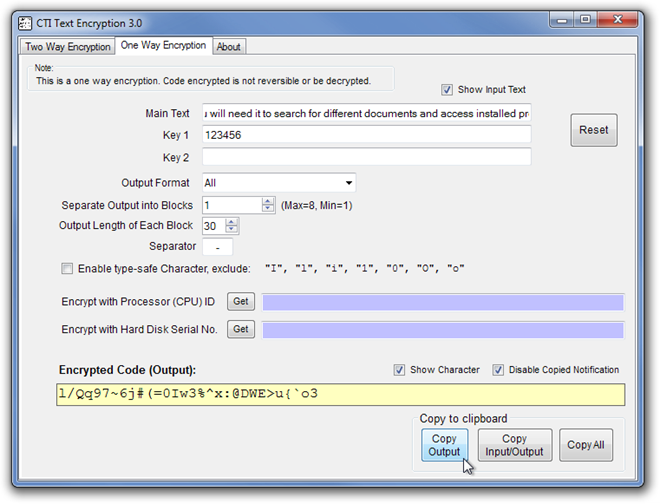Click the Copy to clipboard group label
This screenshot has width=660, height=504.
click(463, 419)
